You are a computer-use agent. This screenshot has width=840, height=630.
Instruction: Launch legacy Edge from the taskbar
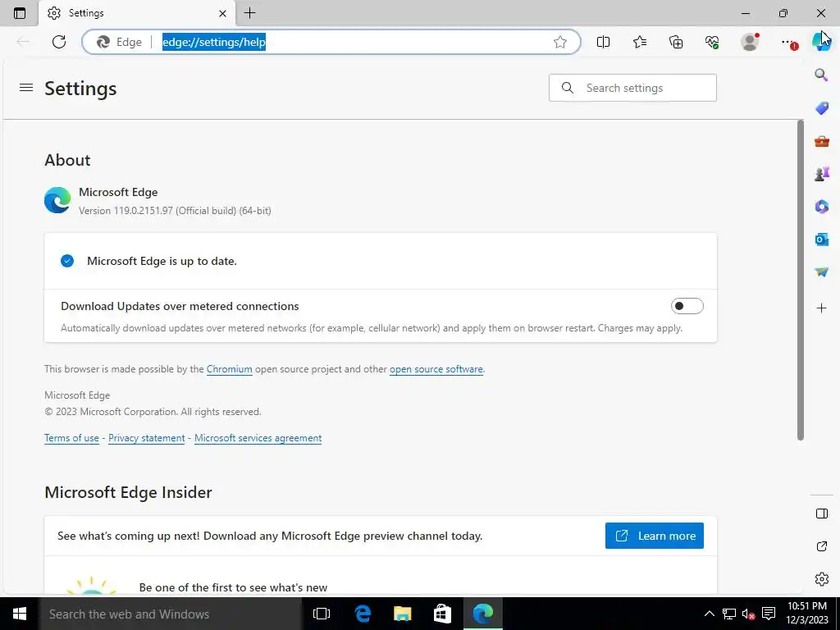tap(363, 614)
